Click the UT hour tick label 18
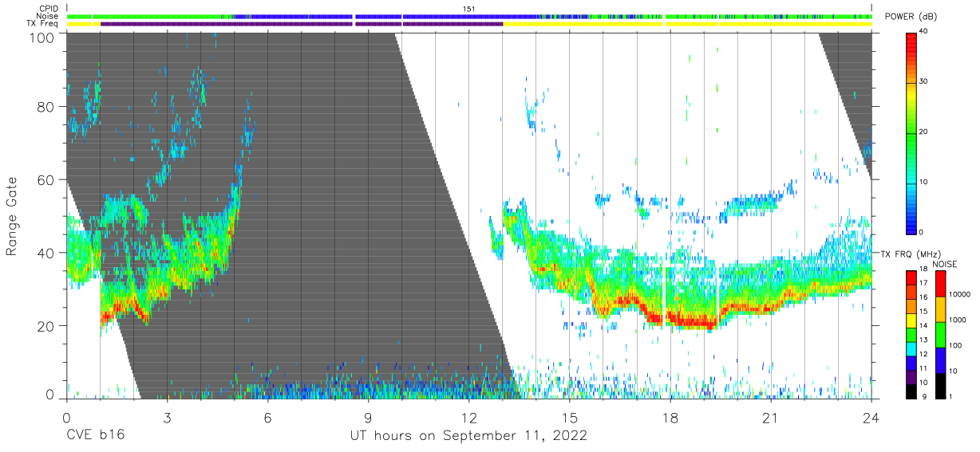Screen dimensions: 980x452 pyautogui.click(x=670, y=418)
